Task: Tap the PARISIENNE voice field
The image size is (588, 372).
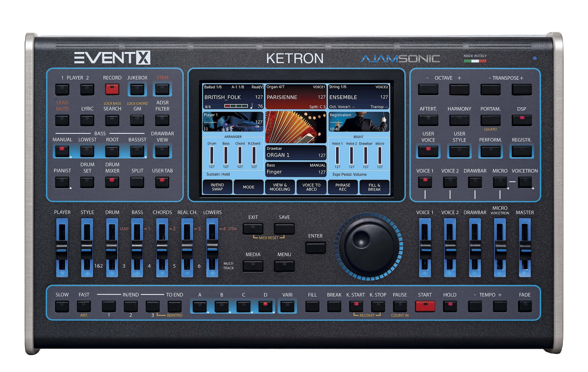Action: tap(296, 97)
